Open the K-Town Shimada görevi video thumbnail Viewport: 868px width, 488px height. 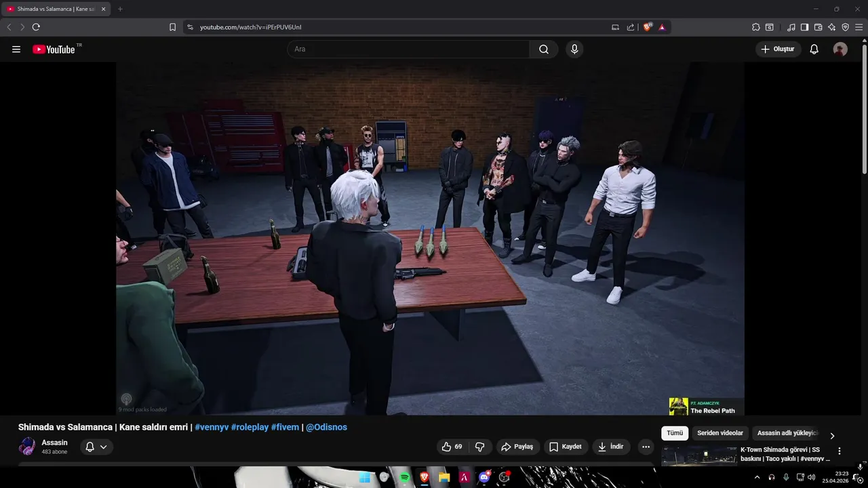coord(699,455)
